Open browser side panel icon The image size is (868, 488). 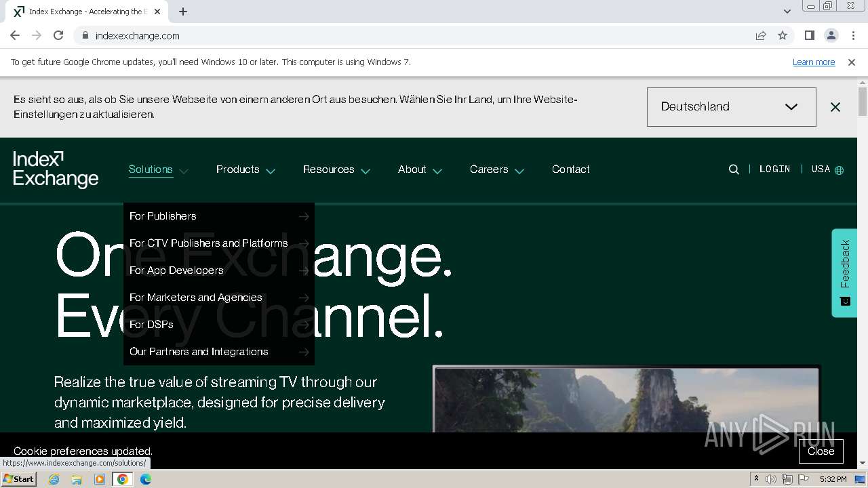pyautogui.click(x=809, y=35)
